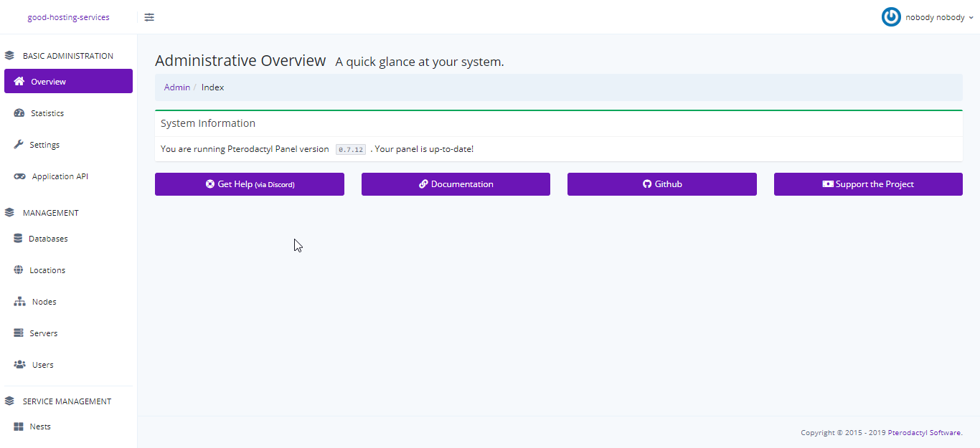This screenshot has width=980, height=448.
Task: Click the Nests grid icon
Action: pos(19,426)
